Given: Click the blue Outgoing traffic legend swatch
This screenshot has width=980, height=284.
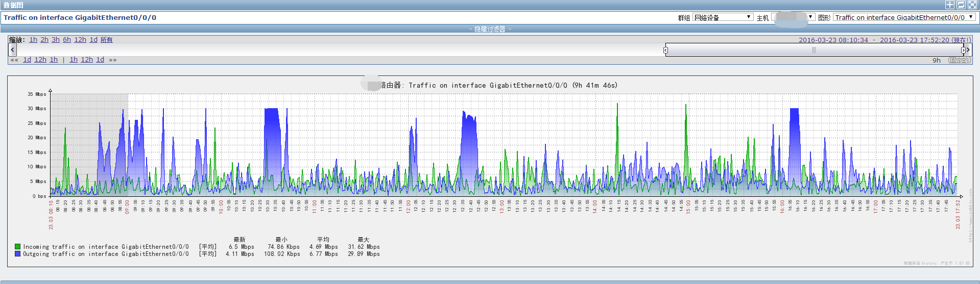Looking at the screenshot, I should (17, 253).
